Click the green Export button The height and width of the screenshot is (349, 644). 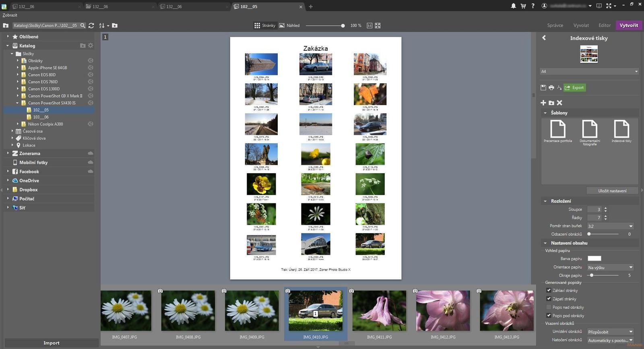point(575,87)
